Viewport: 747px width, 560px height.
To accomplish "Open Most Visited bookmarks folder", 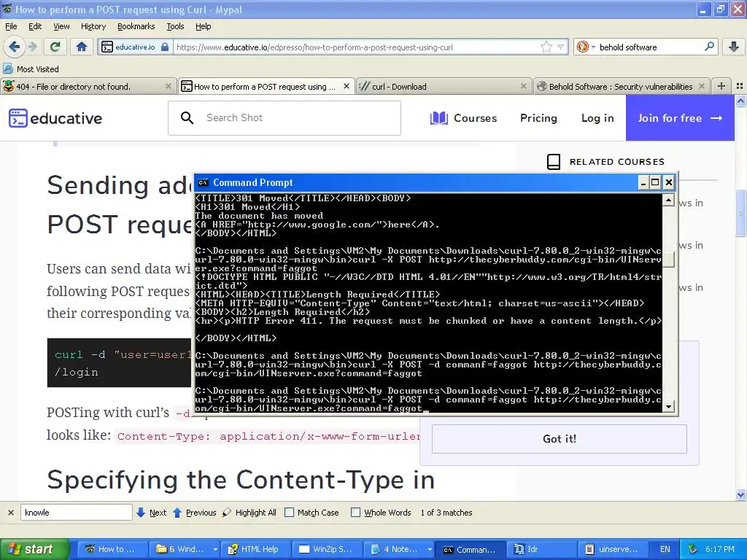I will click(31, 69).
